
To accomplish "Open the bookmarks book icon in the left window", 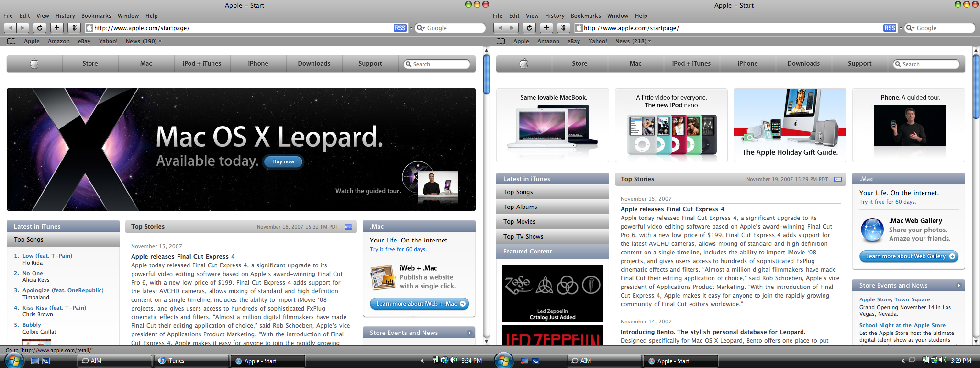I will pyautogui.click(x=11, y=41).
